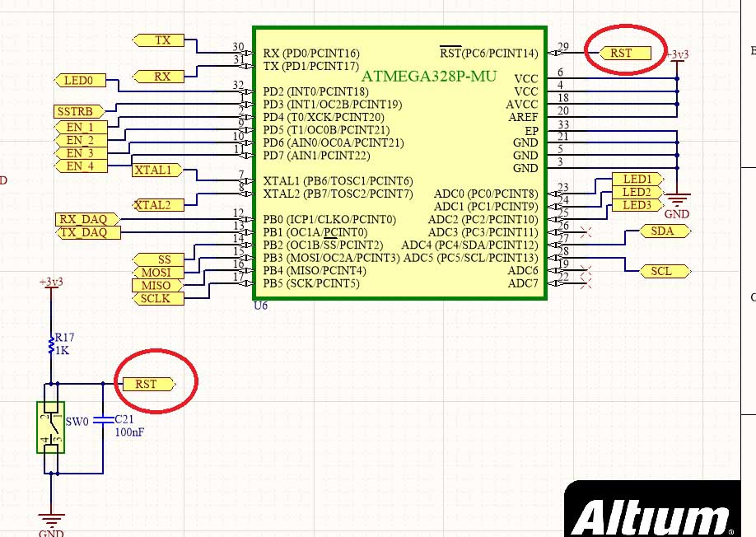Click the R17 1K resistor symbol
This screenshot has height=537, width=756.
pos(51,343)
